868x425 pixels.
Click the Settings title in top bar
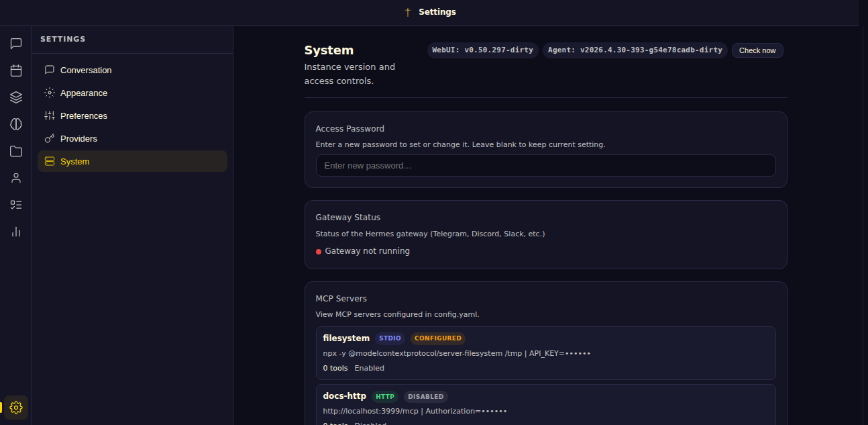coord(437,12)
